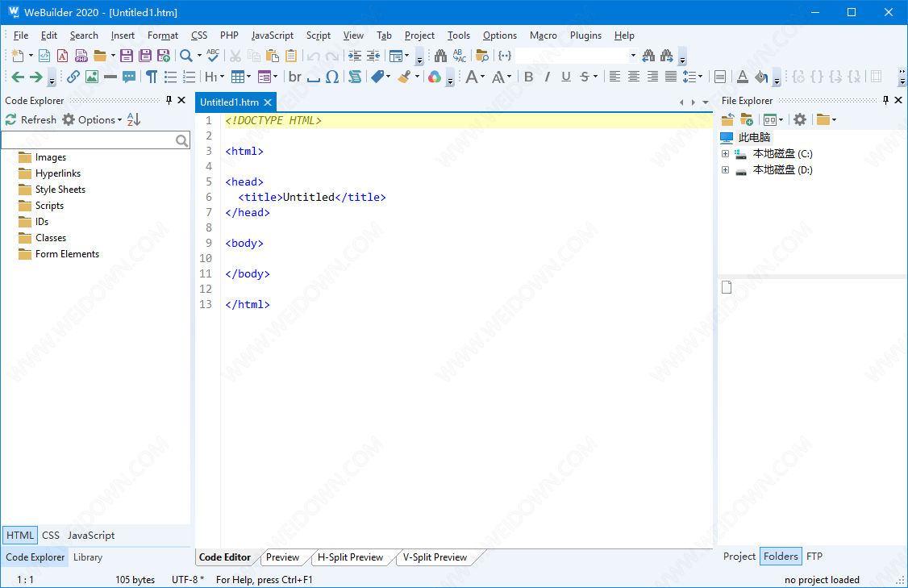Insert a numbered ordered list
The image size is (908, 588).
pos(189,77)
